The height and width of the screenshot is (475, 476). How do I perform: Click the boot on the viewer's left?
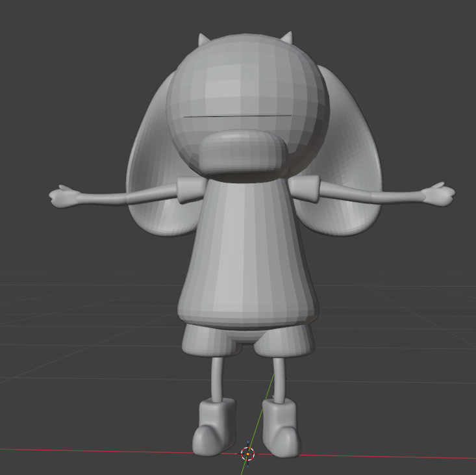tap(214, 428)
